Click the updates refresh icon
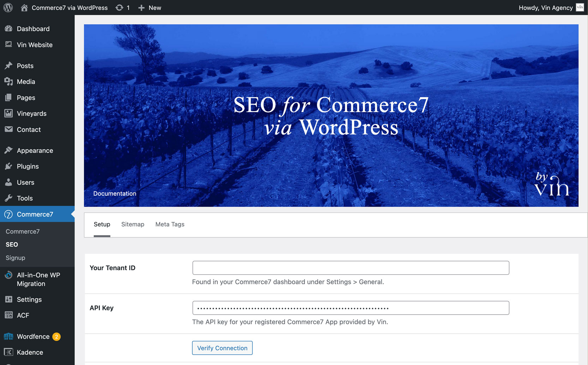Screen dimensions: 588x365 pos(119,8)
